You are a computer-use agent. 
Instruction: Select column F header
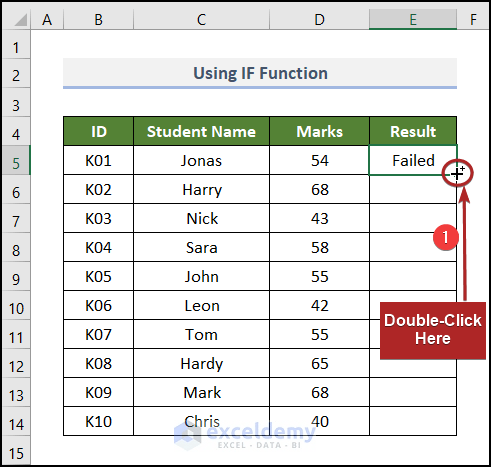coord(473,20)
